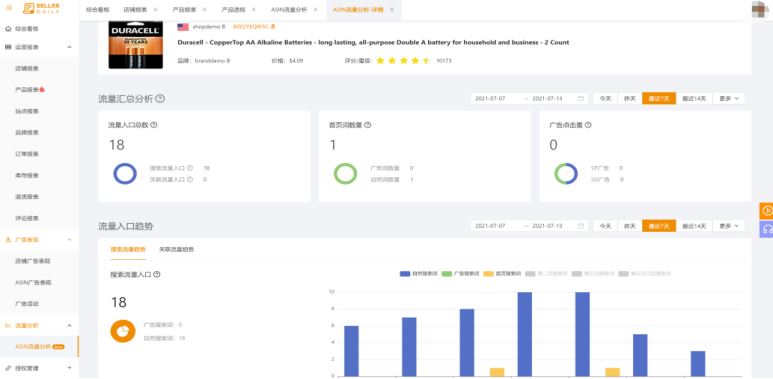The height and width of the screenshot is (379, 773).
Task: Click the orange video tutorial floating button
Action: [x=767, y=210]
